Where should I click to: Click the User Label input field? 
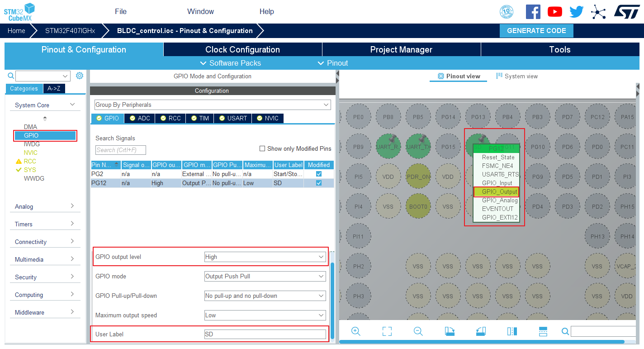tap(265, 334)
